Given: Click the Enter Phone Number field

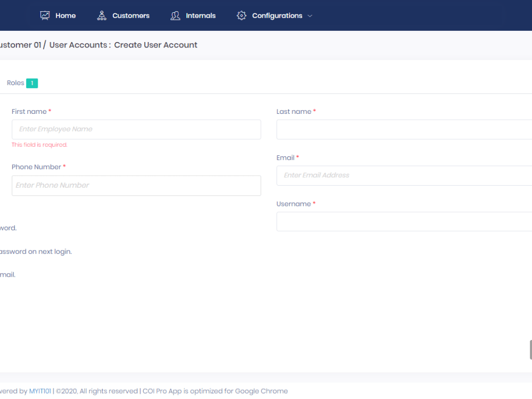Looking at the screenshot, I should pos(136,185).
